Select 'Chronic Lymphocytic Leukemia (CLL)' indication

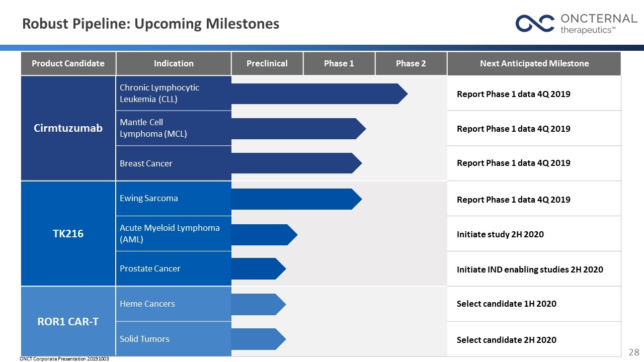(174, 93)
